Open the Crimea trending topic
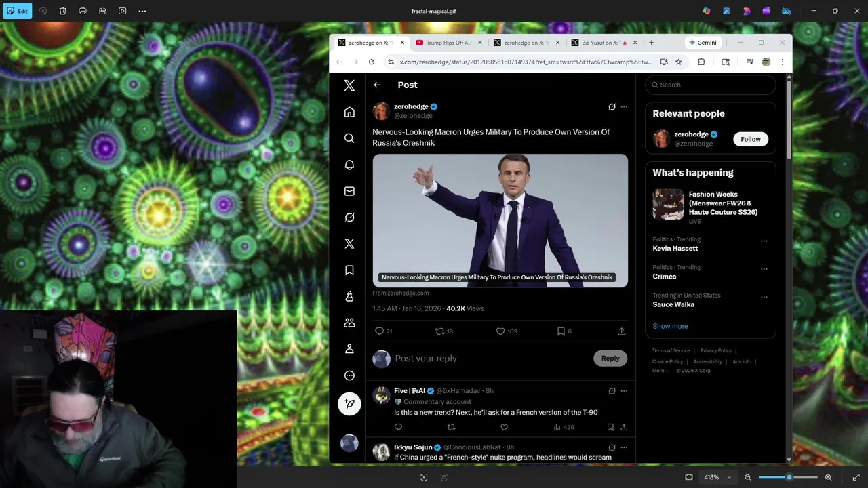868x488 pixels. [665, 277]
